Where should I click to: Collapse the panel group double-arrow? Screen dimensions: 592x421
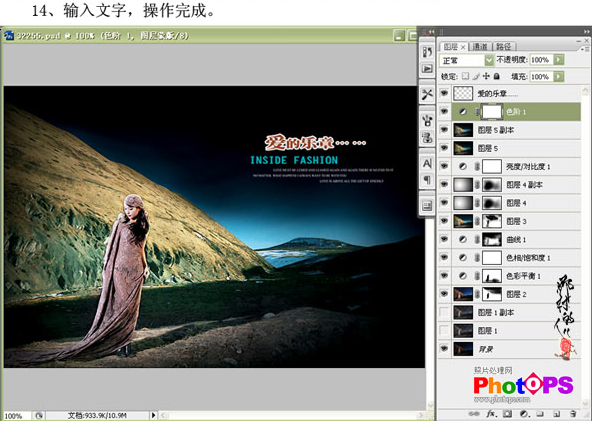(587, 32)
